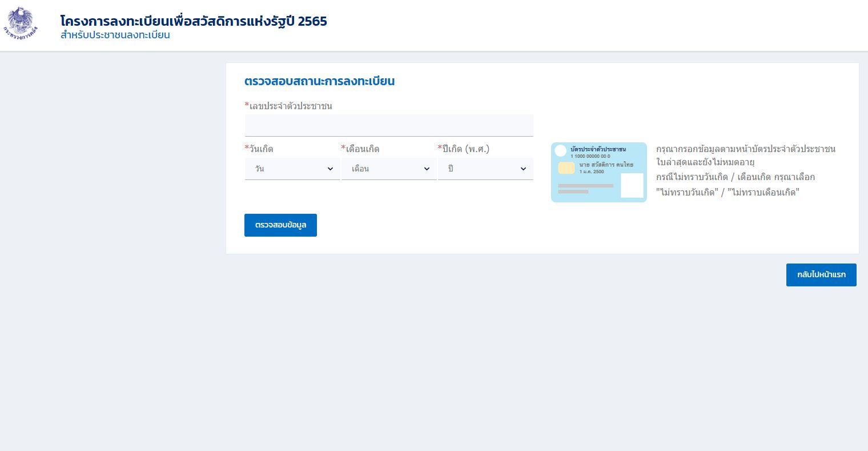Click the yellow photo placeholder on the card
Viewport: 868px width, 451px height.
click(x=566, y=168)
